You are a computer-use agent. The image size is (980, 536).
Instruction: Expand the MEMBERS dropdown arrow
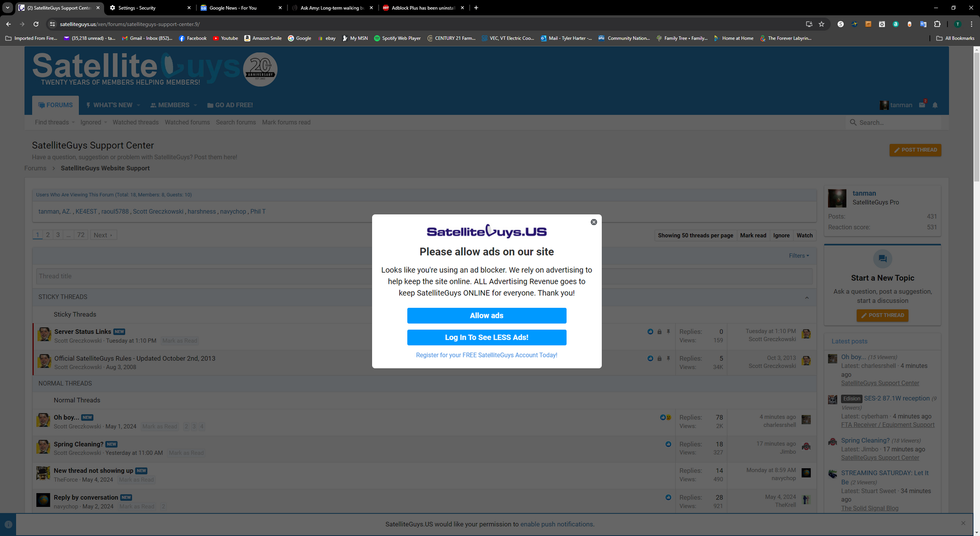coord(195,105)
